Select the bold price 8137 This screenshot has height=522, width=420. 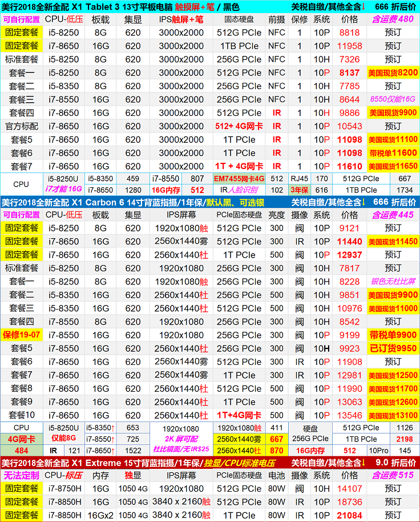coord(349,73)
